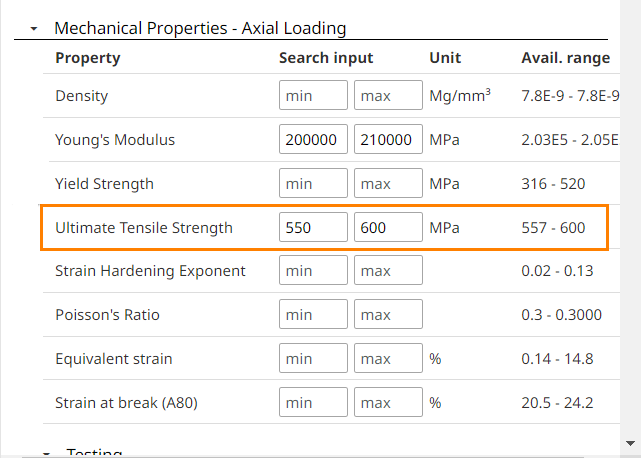Image resolution: width=641 pixels, height=458 pixels.
Task: Click the Equivalent strain max field
Action: click(388, 359)
